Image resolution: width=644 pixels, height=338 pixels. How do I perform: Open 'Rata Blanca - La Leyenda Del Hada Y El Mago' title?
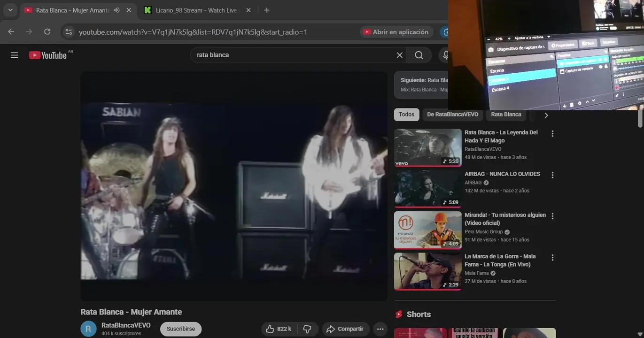point(501,137)
